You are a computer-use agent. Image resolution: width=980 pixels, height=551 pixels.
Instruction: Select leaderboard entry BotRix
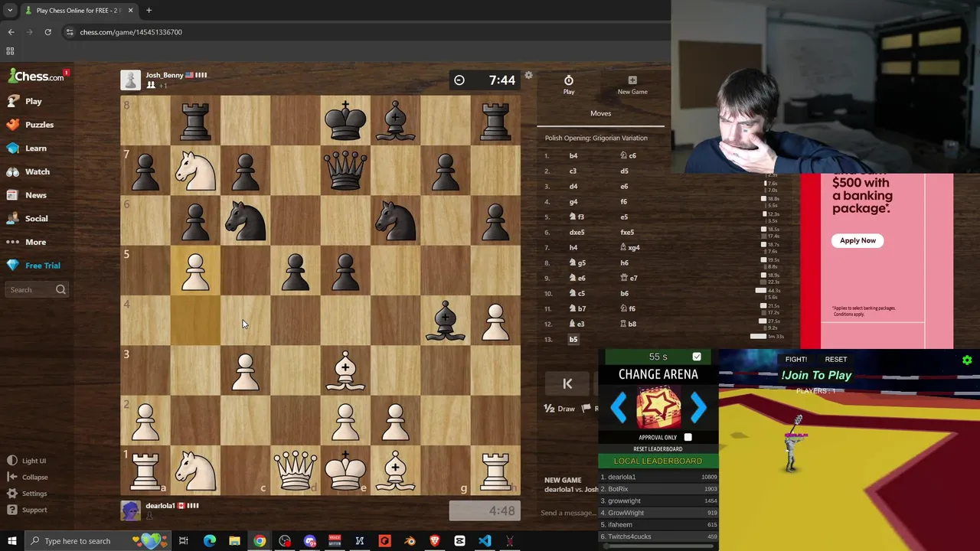coord(658,489)
